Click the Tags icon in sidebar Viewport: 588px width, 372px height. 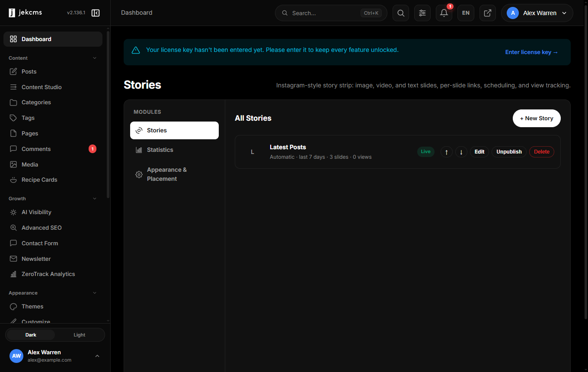click(x=13, y=118)
